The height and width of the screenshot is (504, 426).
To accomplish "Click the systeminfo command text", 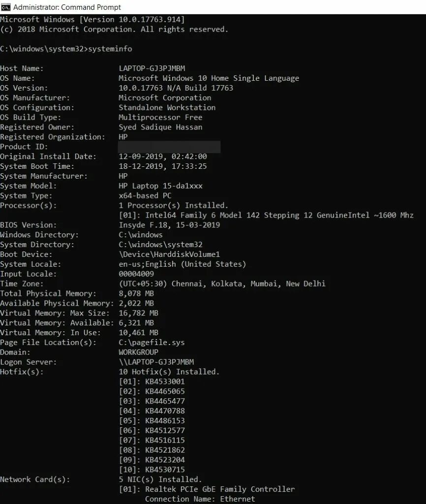I will [x=110, y=49].
